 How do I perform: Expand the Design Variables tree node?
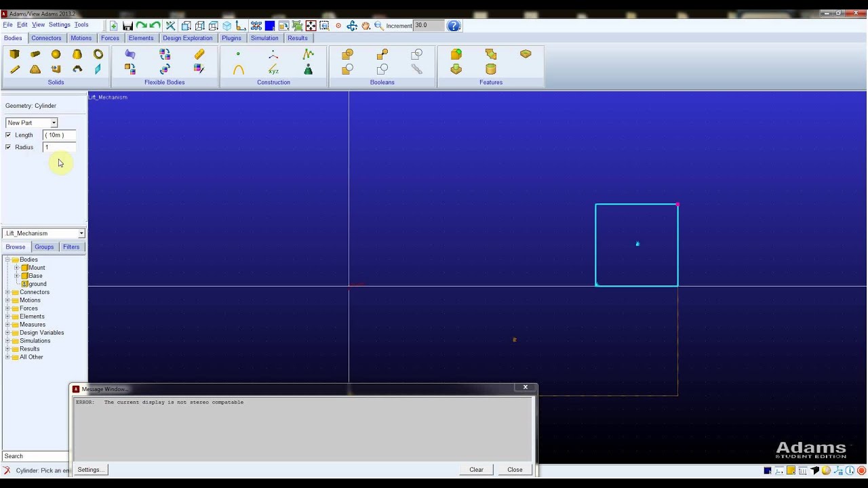coord(8,333)
